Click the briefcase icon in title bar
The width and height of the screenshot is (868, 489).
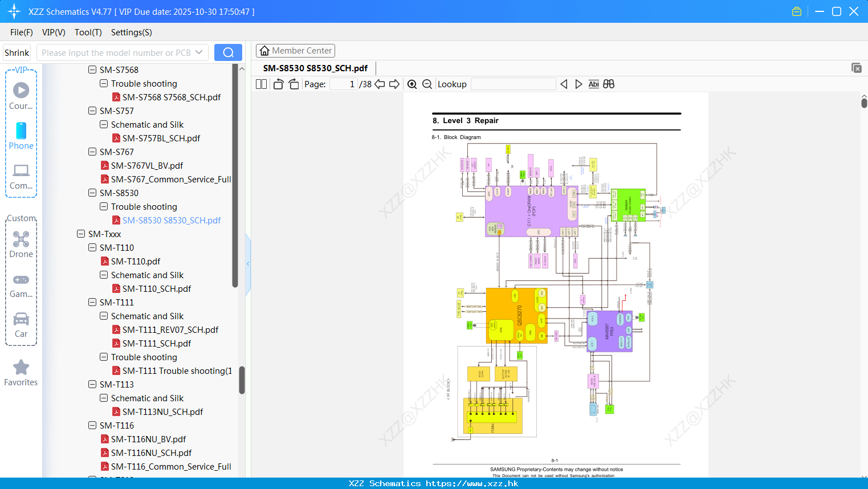[x=797, y=11]
